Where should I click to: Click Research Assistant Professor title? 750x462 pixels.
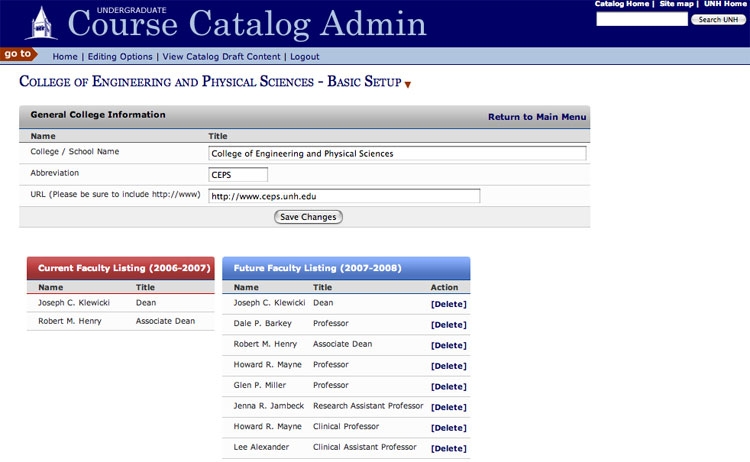368,406
